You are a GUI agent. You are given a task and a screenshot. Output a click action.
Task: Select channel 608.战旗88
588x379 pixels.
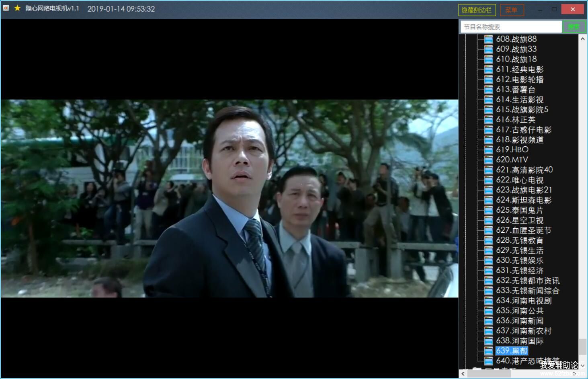tap(516, 39)
